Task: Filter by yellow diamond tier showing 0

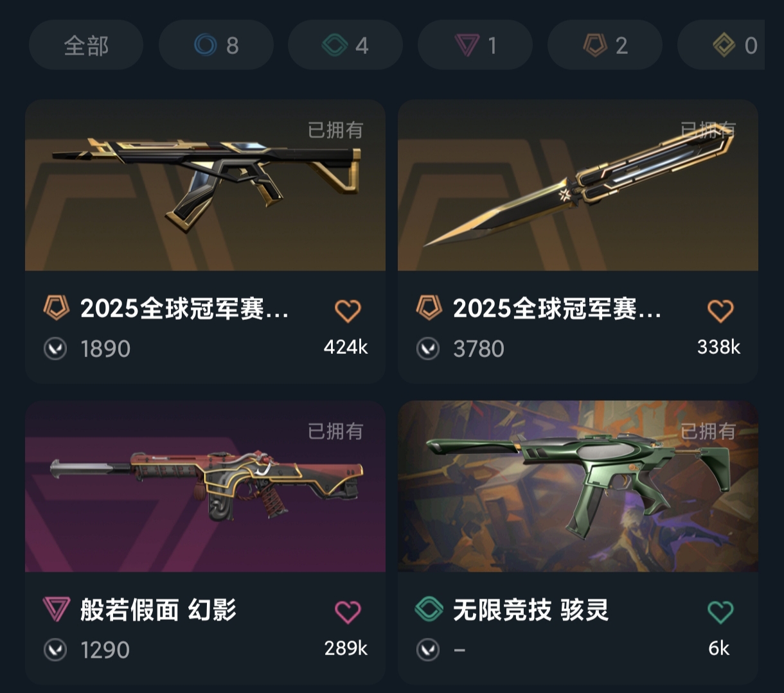Action: tap(722, 45)
